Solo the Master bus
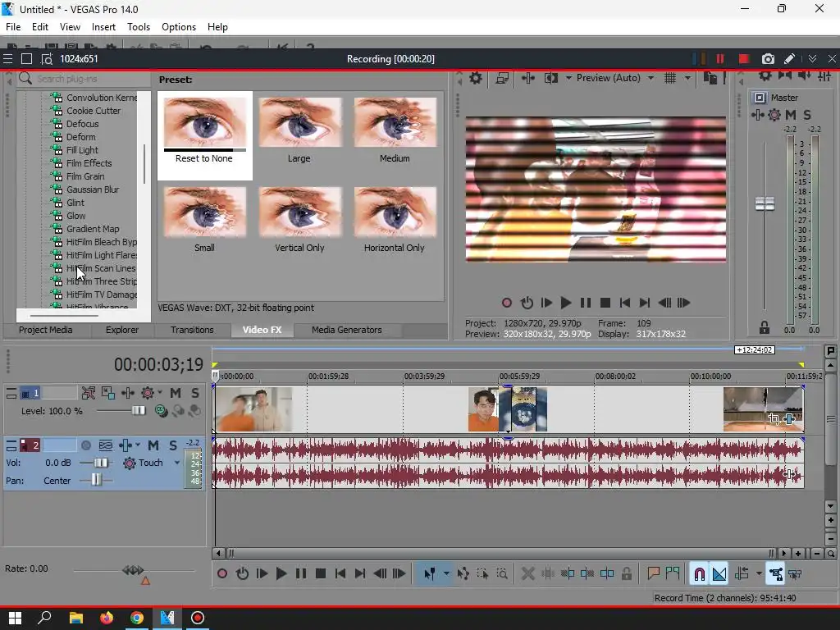Image resolution: width=840 pixels, height=630 pixels. tap(807, 115)
